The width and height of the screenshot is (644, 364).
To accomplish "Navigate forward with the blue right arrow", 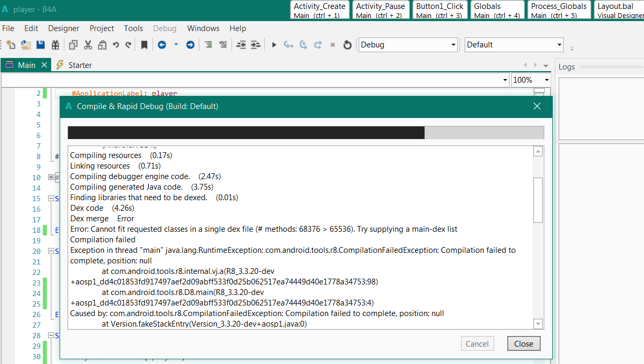I will [x=190, y=45].
